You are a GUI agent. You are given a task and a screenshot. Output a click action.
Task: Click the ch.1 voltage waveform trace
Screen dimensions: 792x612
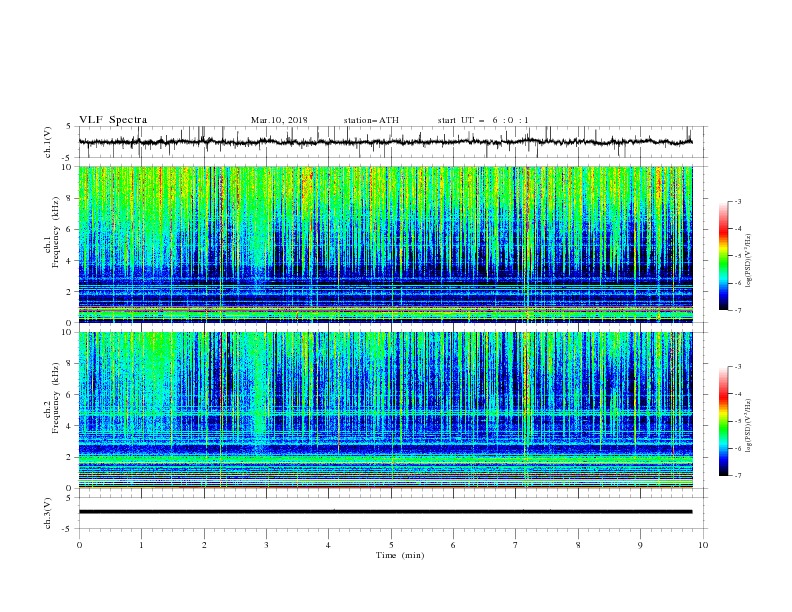tap(385, 142)
